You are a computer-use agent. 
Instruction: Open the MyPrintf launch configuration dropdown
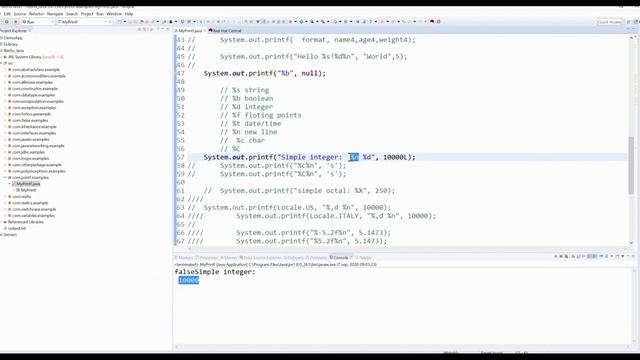click(84, 22)
